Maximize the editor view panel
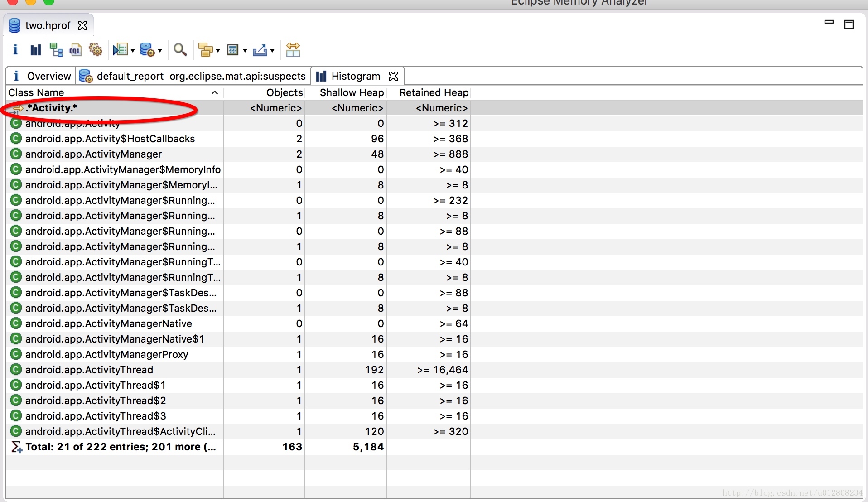The height and width of the screenshot is (502, 868). click(x=849, y=24)
